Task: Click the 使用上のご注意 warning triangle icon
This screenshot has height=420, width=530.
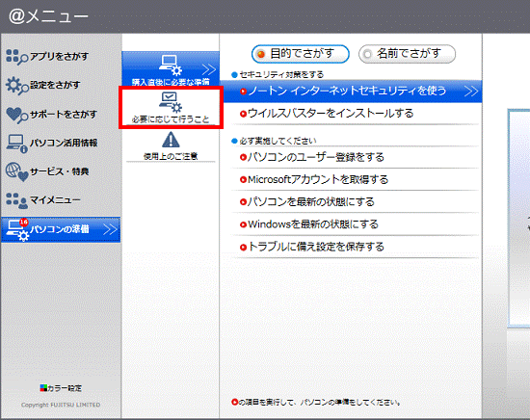Action: 171,140
